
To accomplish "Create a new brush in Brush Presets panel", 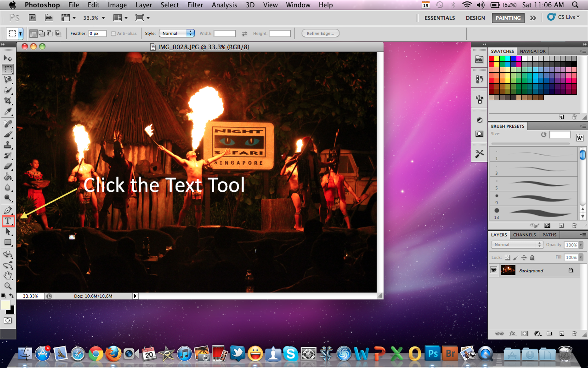I will point(561,225).
